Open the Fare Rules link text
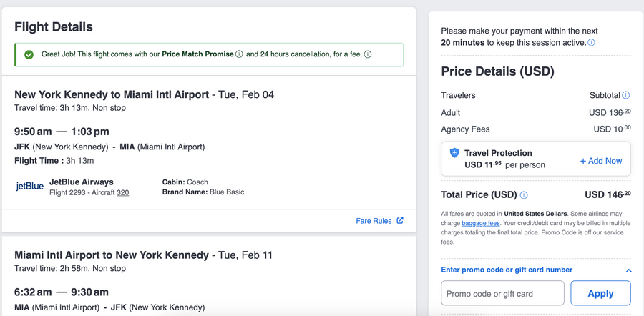 [374, 221]
